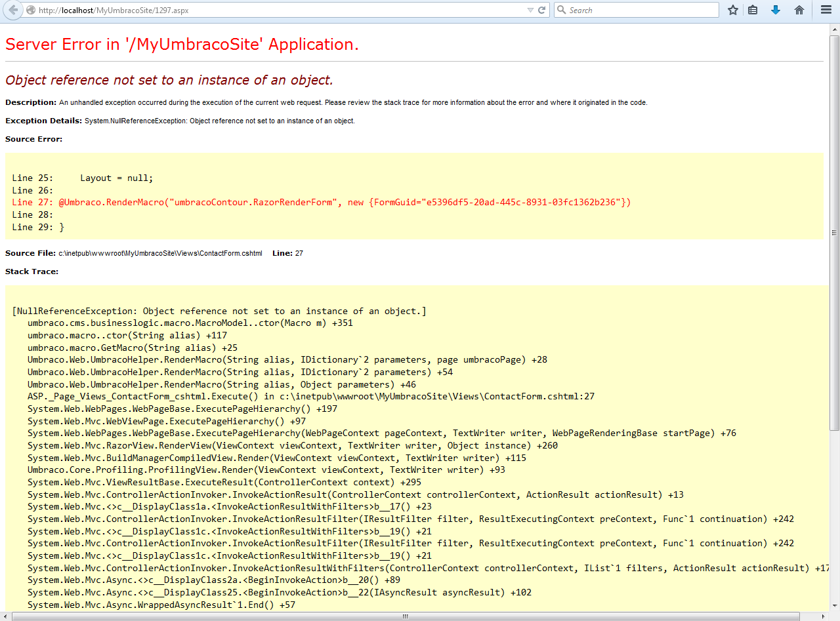The width and height of the screenshot is (840, 621).
Task: Focus the Search input field
Action: [637, 10]
